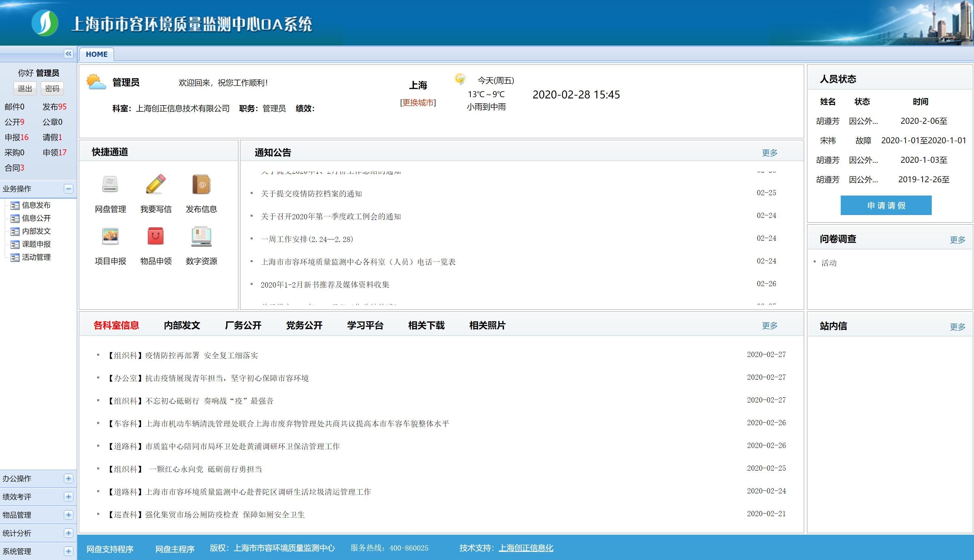Image resolution: width=974 pixels, height=560 pixels.
Task: Collapse the left sidebar with the double-arrow icon
Action: tap(68, 54)
